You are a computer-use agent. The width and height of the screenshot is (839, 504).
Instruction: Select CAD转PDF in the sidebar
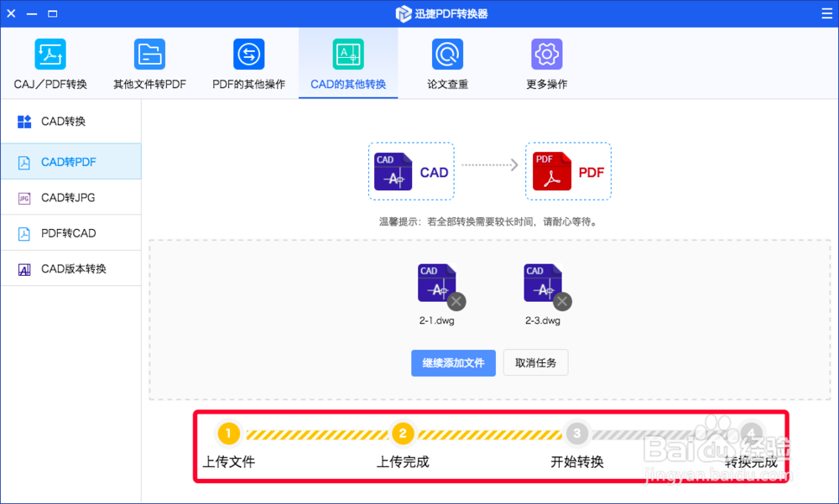(x=70, y=162)
